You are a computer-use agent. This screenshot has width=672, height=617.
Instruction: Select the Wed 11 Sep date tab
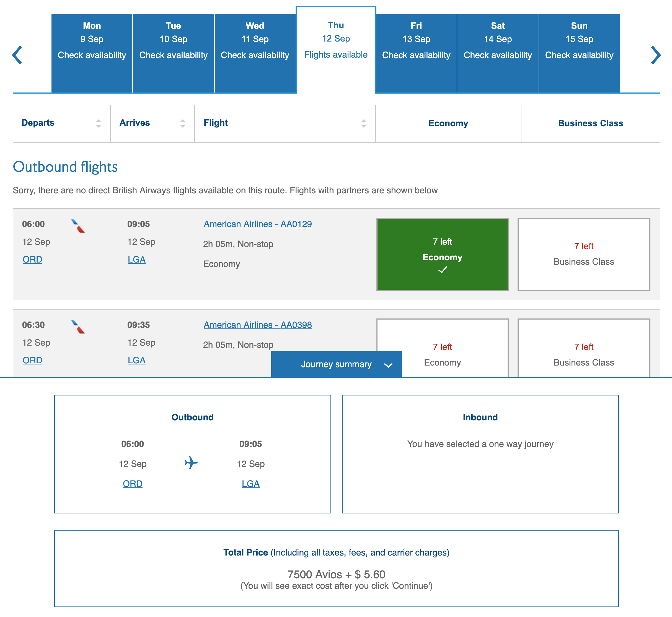tap(255, 53)
